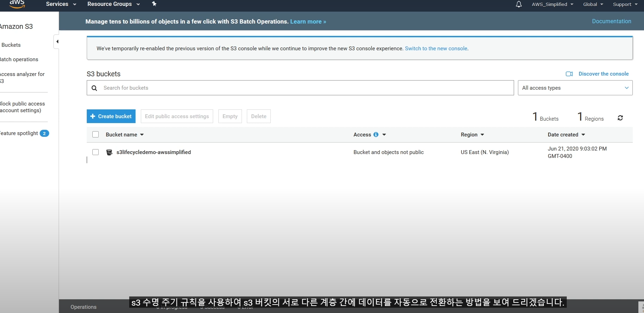Open the Documentation link
The image size is (644, 313).
point(612,21)
